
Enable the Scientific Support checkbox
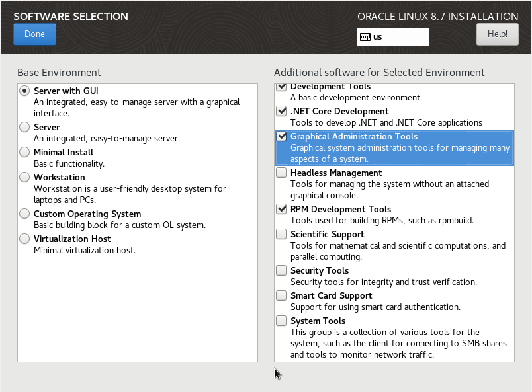[x=281, y=234]
